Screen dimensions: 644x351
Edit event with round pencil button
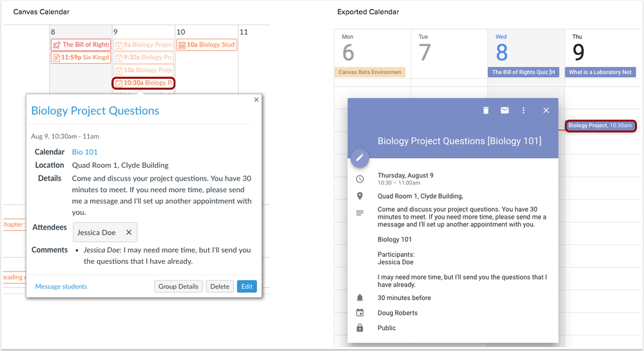tap(360, 157)
